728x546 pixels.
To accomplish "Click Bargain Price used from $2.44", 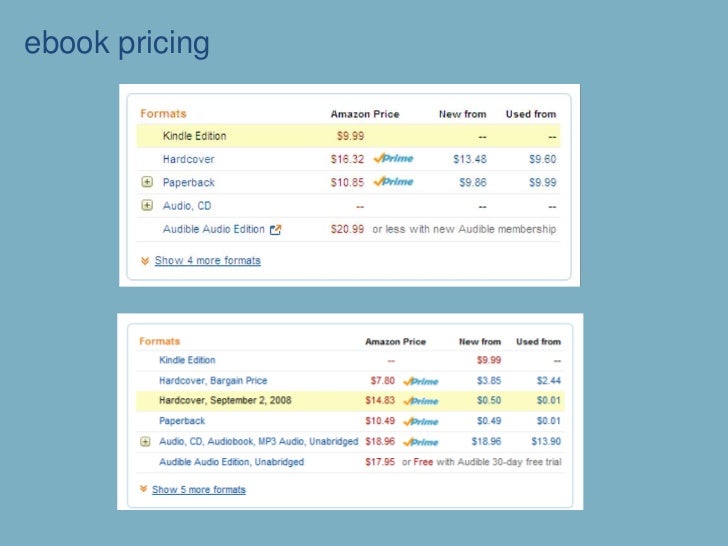I will point(549,381).
